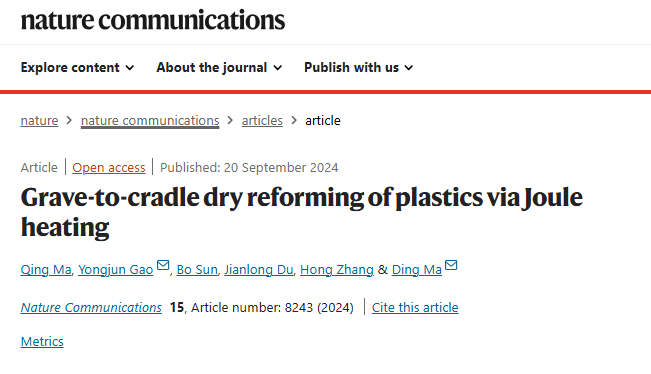Screen dimensions: 651x374
Task: Navigate to the articles breadcrumb
Action: [262, 120]
